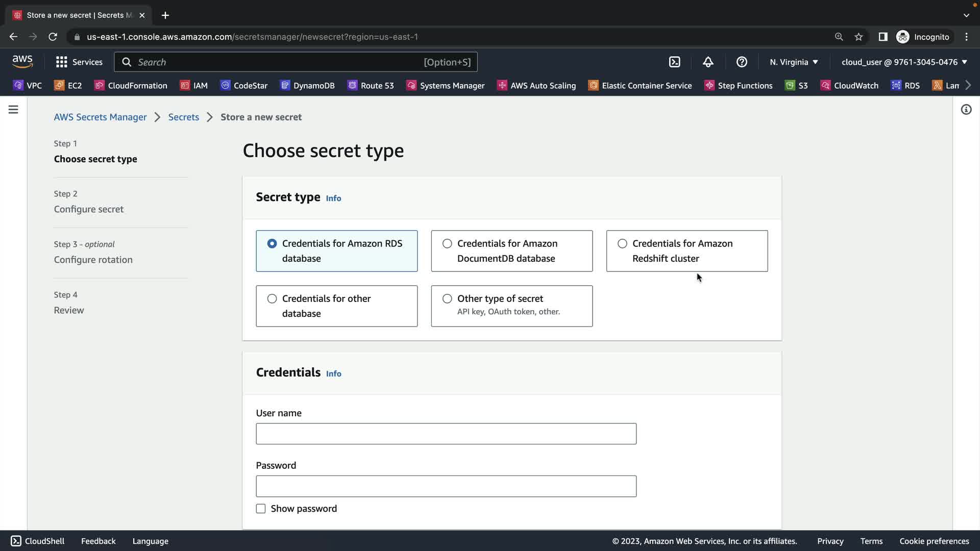Image resolution: width=980 pixels, height=551 pixels.
Task: Open the side navigation hamburger menu
Action: coord(13,110)
